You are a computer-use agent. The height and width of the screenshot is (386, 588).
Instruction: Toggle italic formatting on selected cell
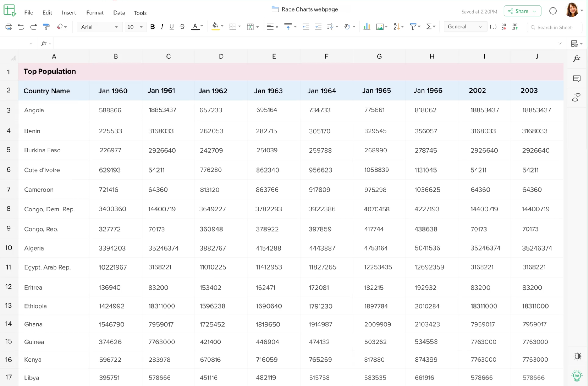tap(162, 27)
